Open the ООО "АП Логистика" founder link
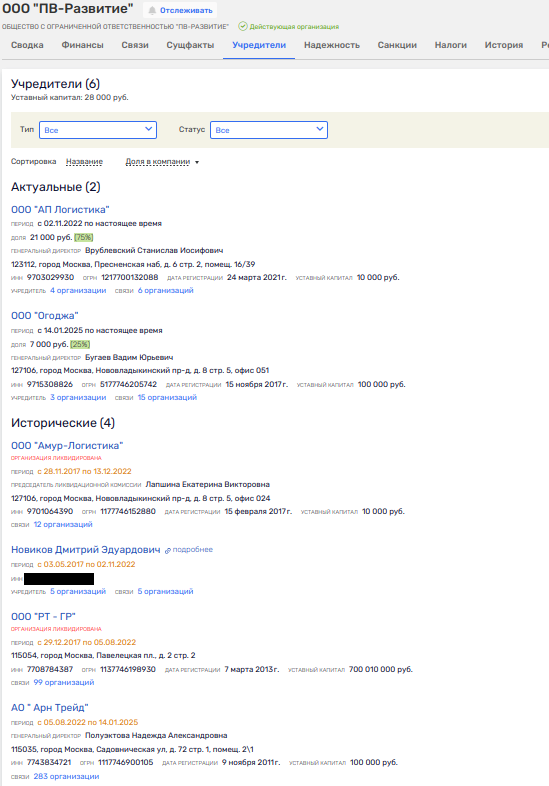Viewport: 549px width, 786px height. click(60, 210)
